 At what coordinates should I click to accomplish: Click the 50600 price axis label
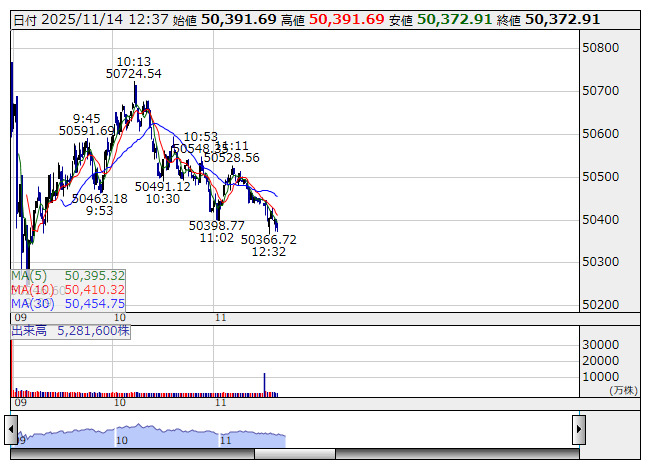click(x=601, y=134)
